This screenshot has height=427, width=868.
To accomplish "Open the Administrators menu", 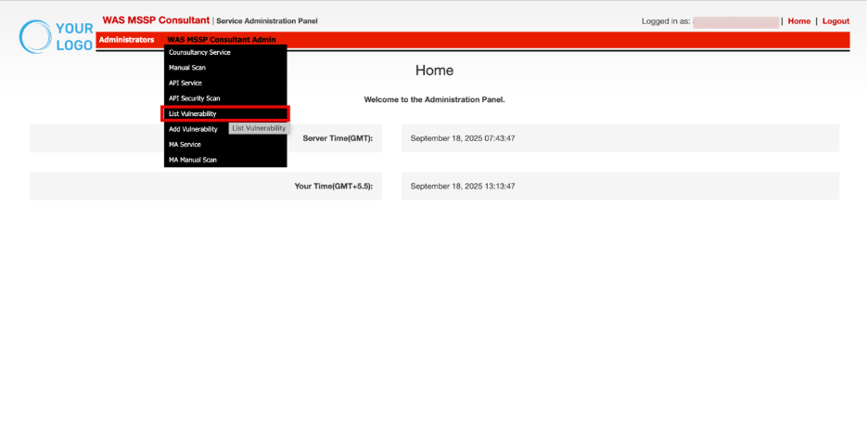I will 126,40.
